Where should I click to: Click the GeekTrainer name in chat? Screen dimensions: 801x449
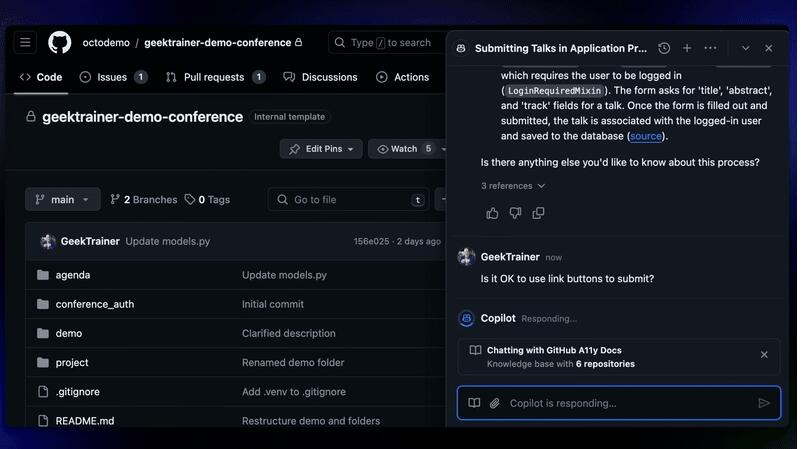[x=510, y=257]
